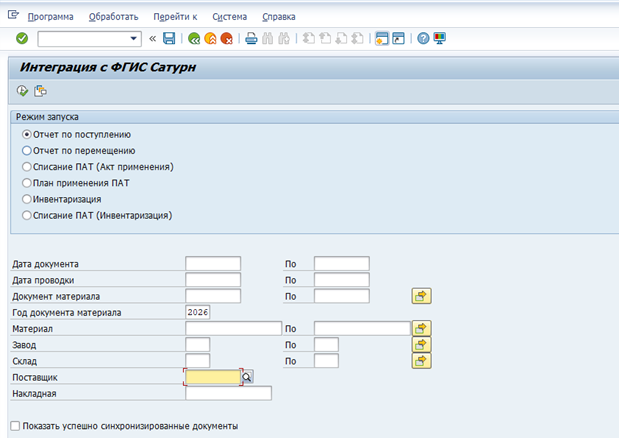Select План применения ПАТ radio button

point(26,183)
